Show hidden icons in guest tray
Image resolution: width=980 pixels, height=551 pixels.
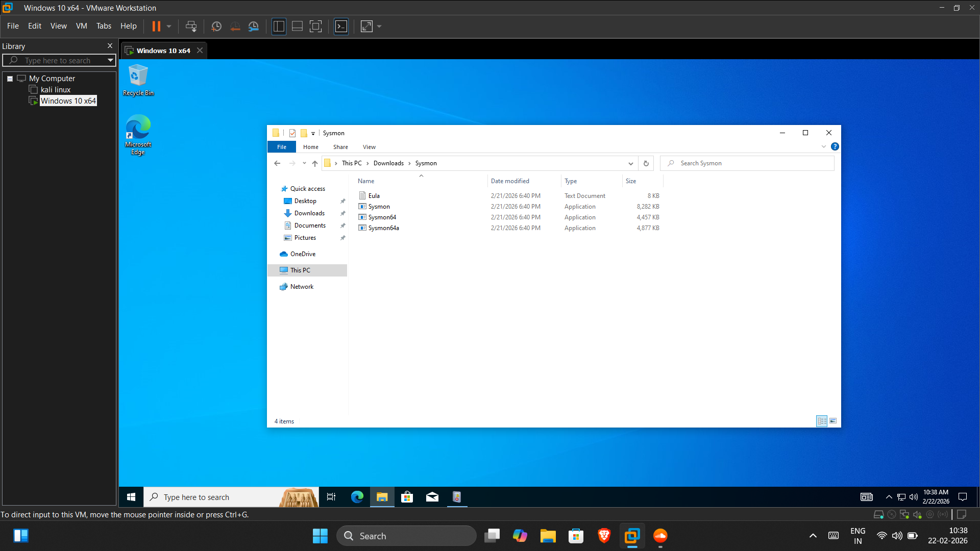click(889, 497)
